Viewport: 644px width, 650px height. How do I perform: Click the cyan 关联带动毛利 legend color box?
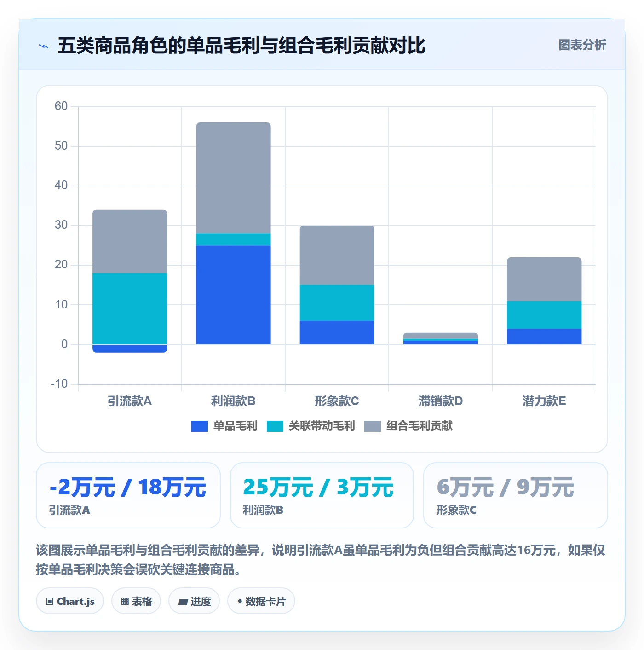tap(275, 426)
